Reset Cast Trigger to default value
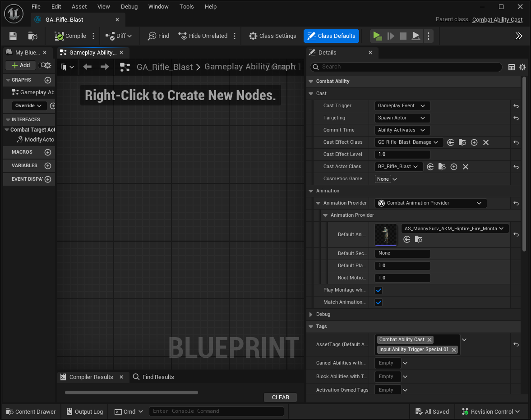Screen dimensions: 531x420 [516, 106]
